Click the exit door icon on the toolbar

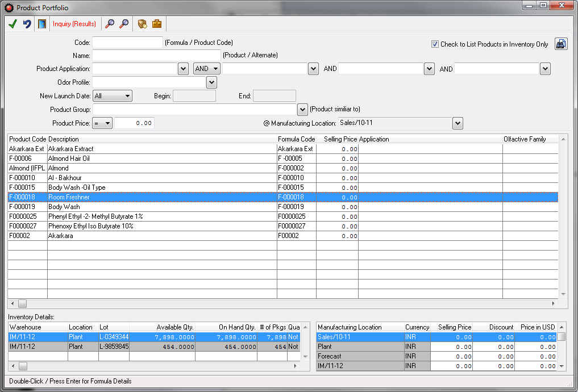click(42, 24)
